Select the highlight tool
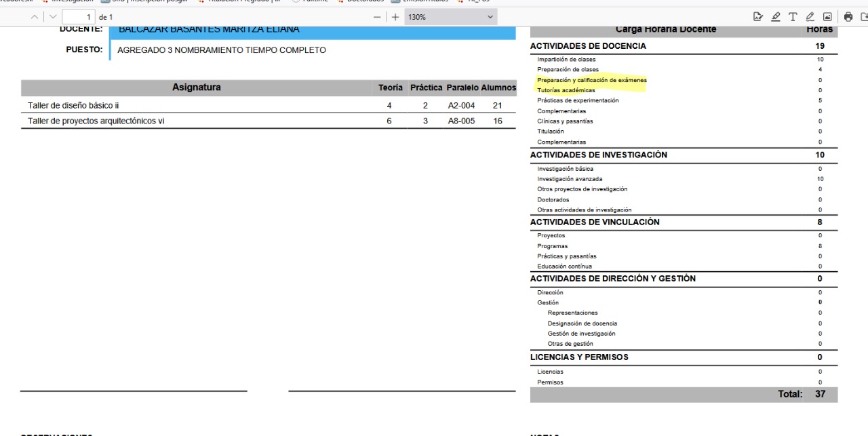The height and width of the screenshot is (436, 868). point(776,17)
